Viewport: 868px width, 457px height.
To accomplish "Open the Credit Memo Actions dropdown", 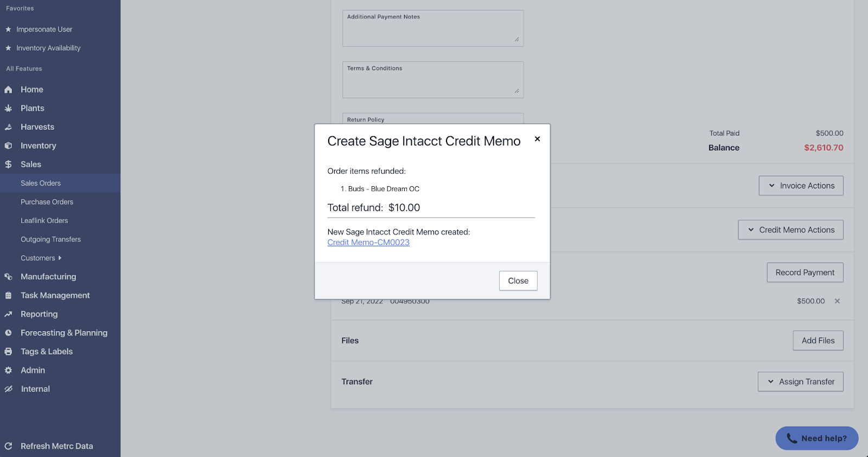I will pyautogui.click(x=790, y=230).
